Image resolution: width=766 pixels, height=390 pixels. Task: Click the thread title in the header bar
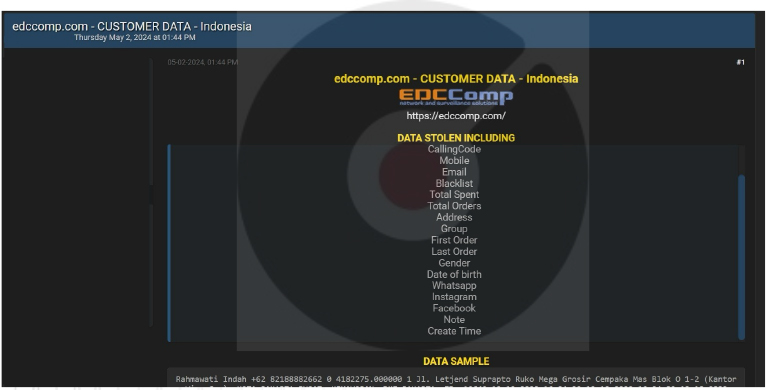(x=132, y=26)
